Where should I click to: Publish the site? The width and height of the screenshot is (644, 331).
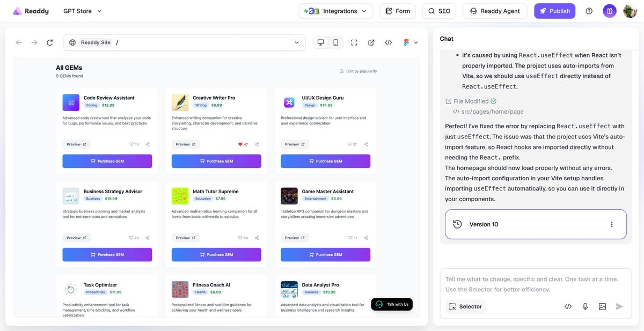554,11
